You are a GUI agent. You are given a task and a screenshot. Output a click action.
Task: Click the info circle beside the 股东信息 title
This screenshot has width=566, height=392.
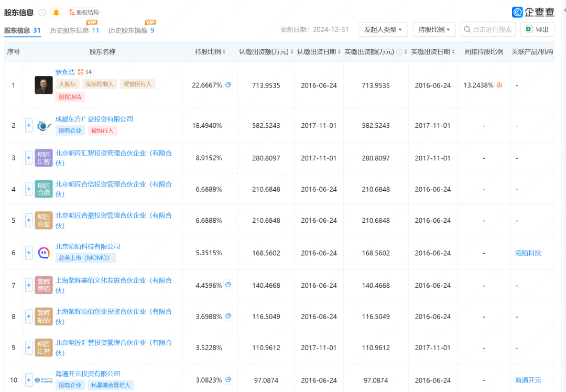41,13
